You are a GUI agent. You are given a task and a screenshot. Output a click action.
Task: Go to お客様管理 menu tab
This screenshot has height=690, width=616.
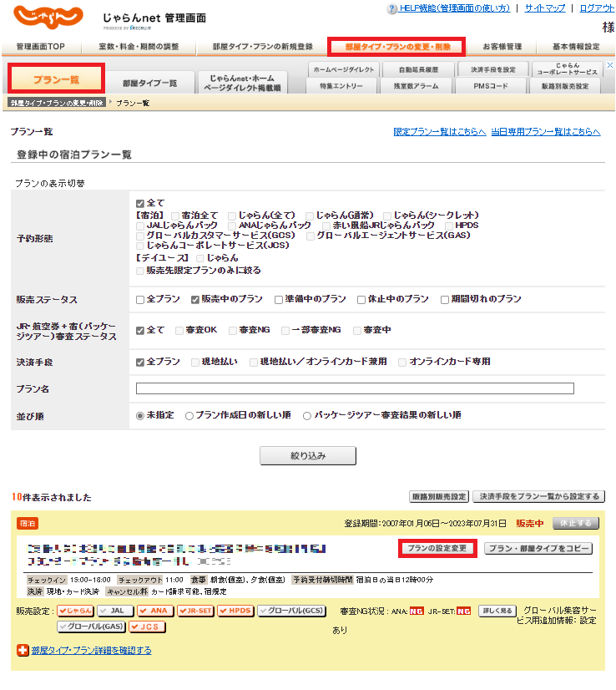pyautogui.click(x=502, y=47)
